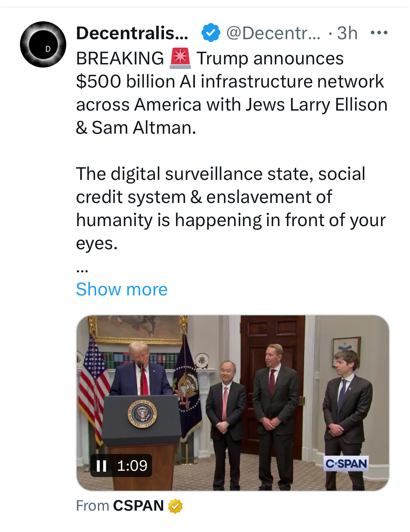Image resolution: width=410 pixels, height=532 pixels.
Task: Click the gold verified badge beside CSPAN
Action: click(175, 506)
